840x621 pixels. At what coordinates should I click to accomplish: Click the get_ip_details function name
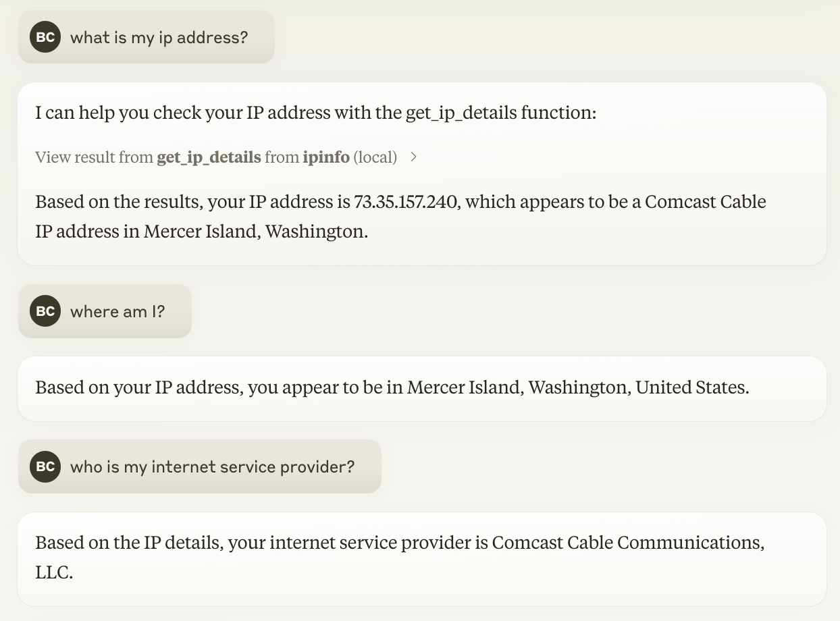(x=209, y=157)
